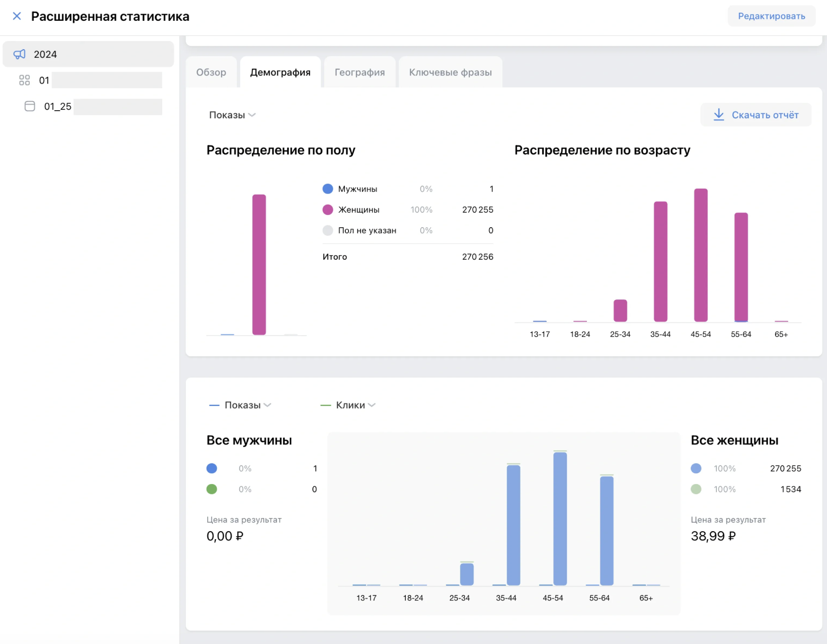Screen dimensions: 827x644
Task: Click the blue Мужчины legend dot
Action: [x=328, y=189]
